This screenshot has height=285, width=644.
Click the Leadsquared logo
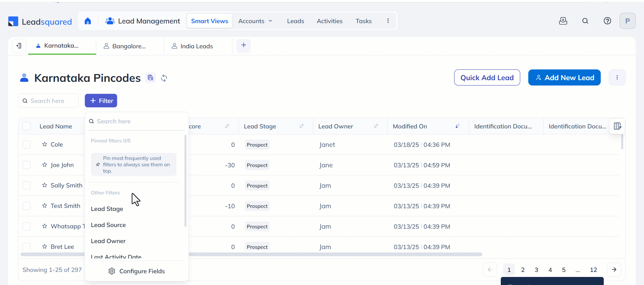40,21
